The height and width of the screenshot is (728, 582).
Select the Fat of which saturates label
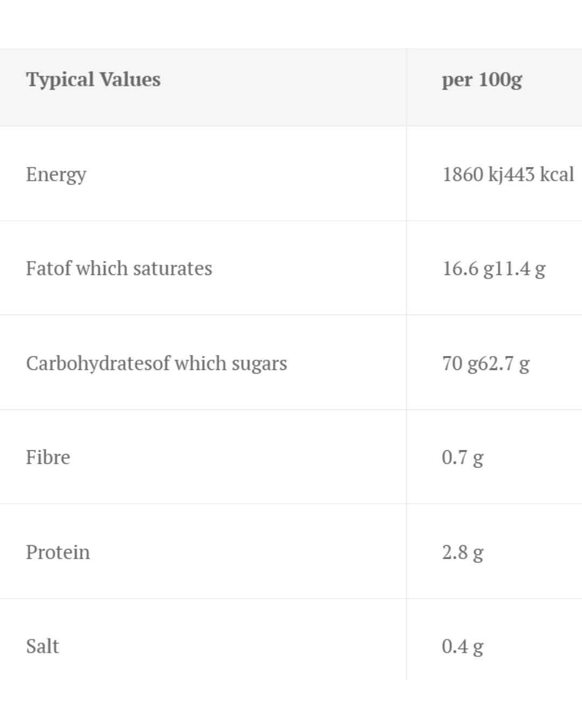(x=119, y=268)
